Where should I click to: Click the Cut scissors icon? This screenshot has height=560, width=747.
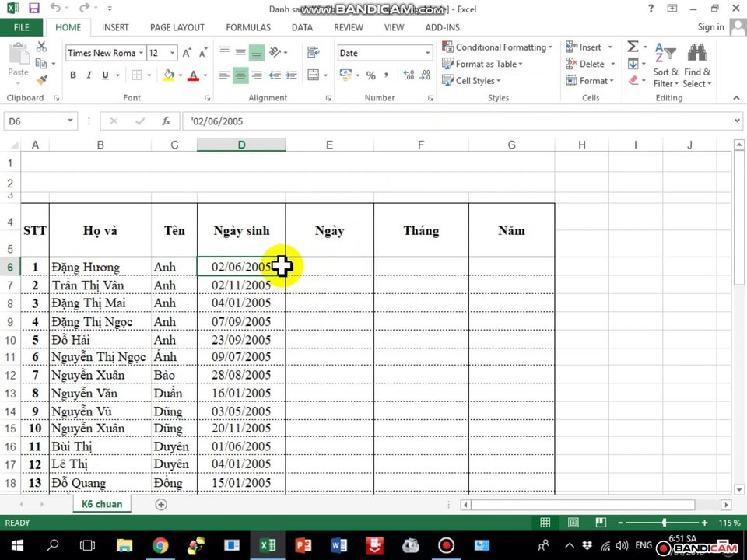pyautogui.click(x=41, y=47)
